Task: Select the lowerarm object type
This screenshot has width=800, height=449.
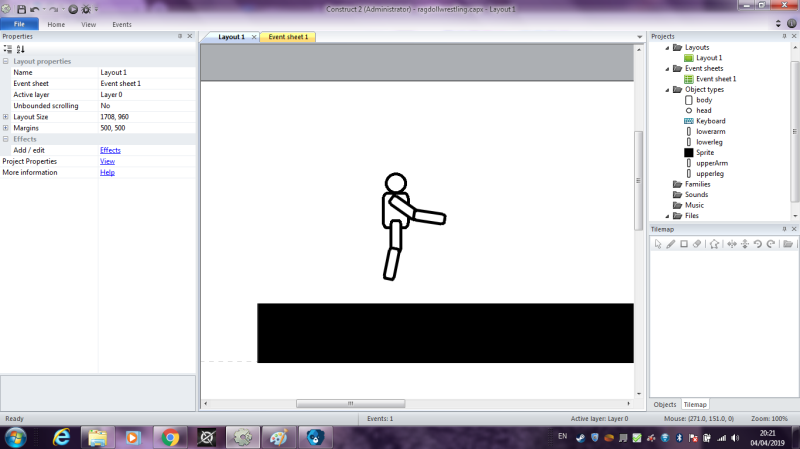Action: tap(711, 132)
